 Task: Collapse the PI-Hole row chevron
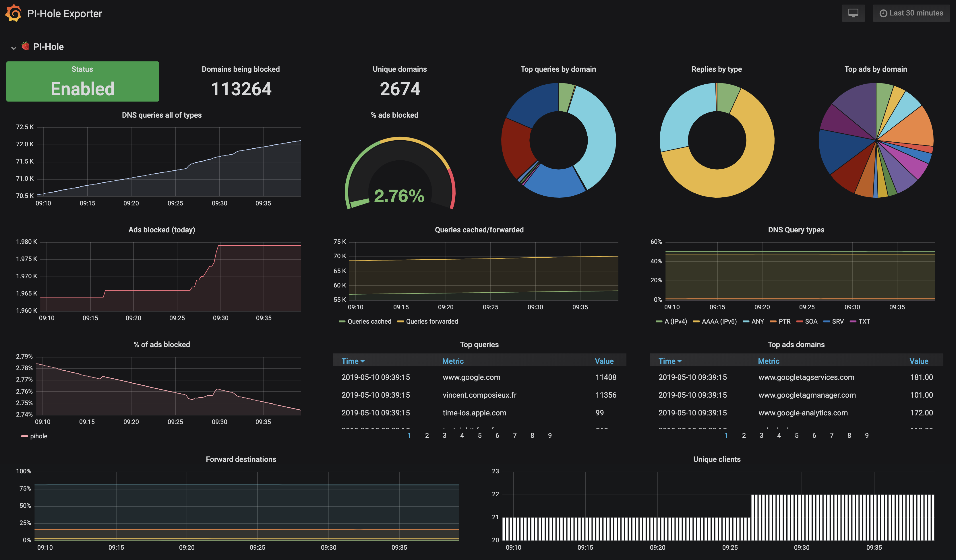tap(14, 48)
